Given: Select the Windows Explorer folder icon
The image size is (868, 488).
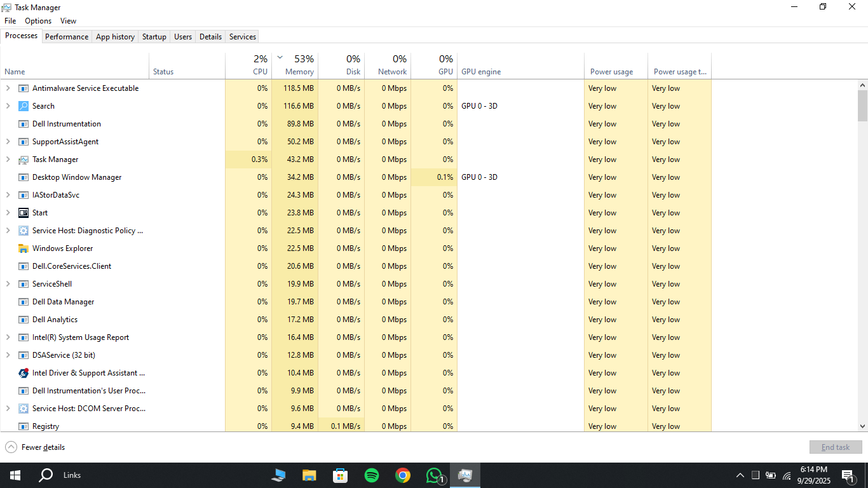Looking at the screenshot, I should (24, 248).
